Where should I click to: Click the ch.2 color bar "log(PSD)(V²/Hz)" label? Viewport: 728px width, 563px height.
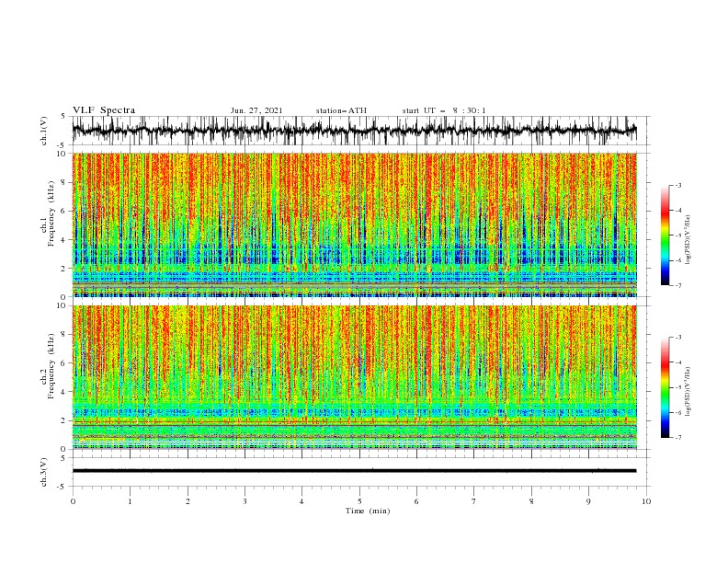tap(688, 392)
